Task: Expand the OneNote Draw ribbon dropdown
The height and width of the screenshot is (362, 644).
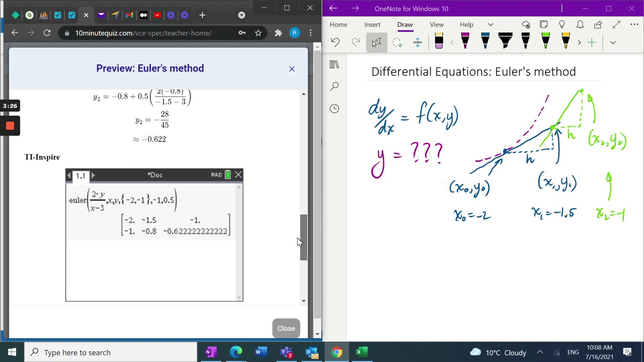Action: click(613, 43)
